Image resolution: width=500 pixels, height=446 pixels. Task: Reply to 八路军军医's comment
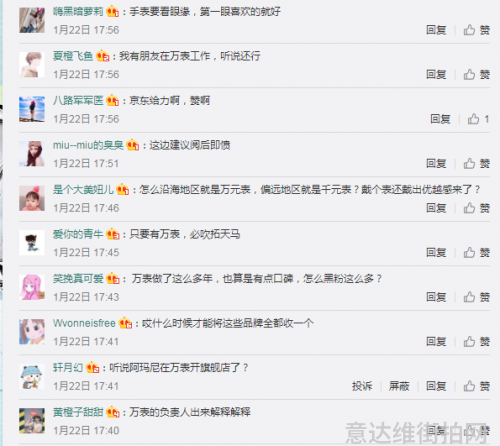click(x=440, y=119)
